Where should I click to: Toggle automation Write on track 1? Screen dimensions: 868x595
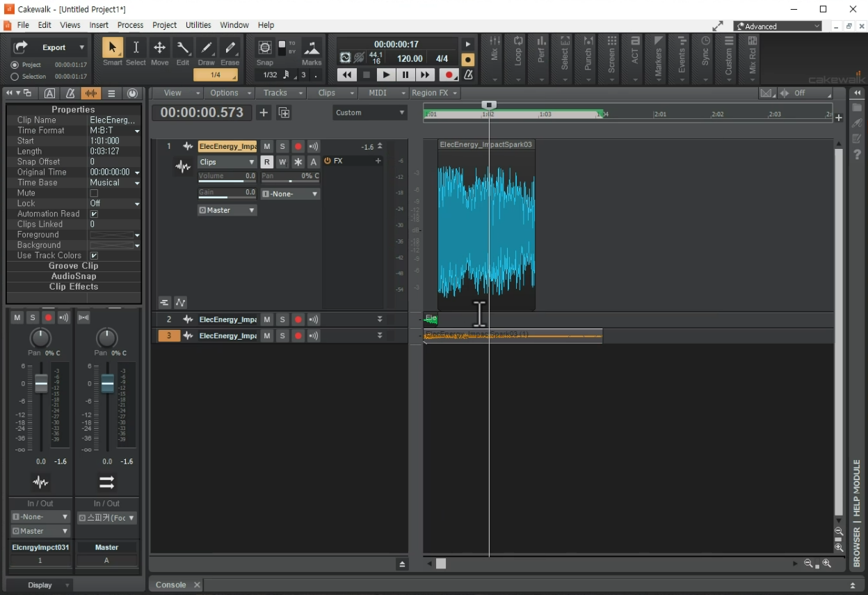point(282,161)
